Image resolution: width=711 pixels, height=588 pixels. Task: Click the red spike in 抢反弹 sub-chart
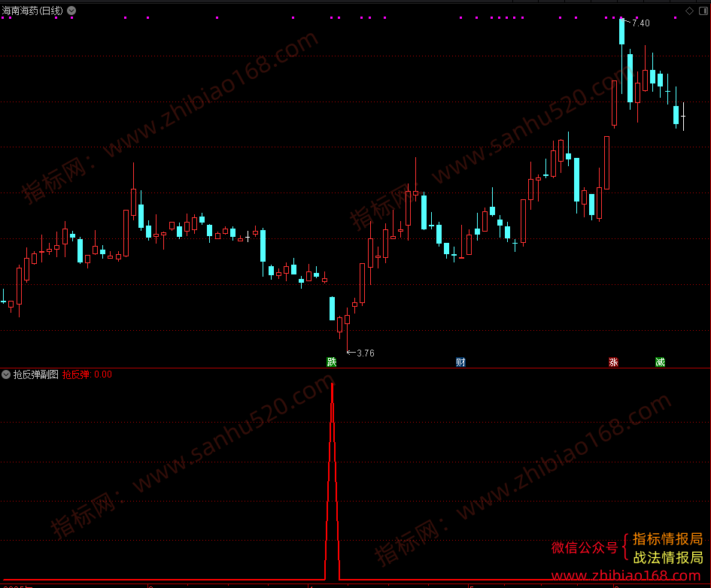point(333,481)
